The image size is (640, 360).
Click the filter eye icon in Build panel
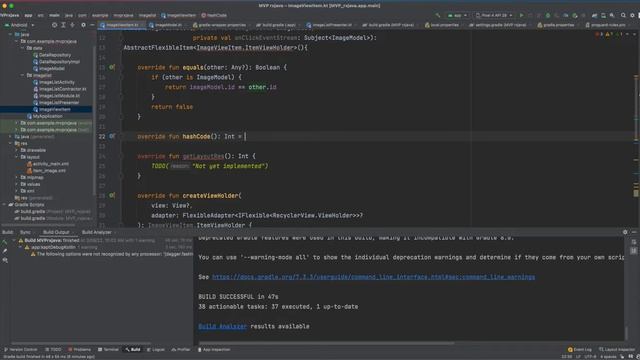pos(5,260)
